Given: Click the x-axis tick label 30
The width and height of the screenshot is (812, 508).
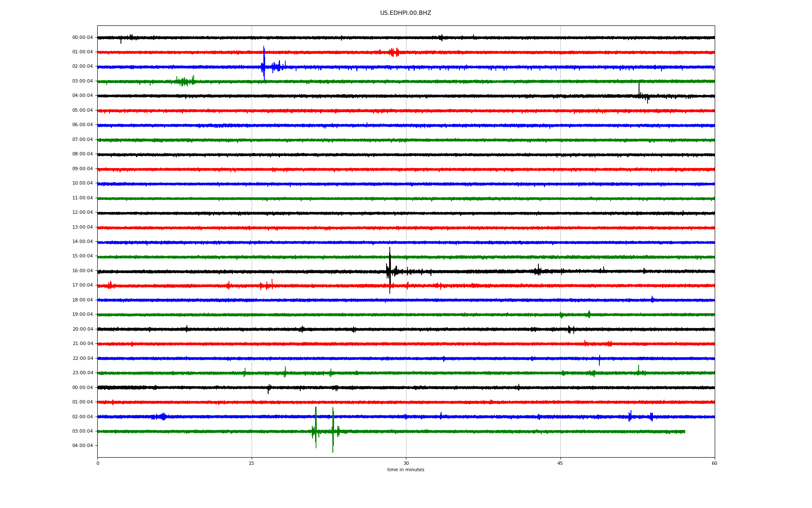Looking at the screenshot, I should coord(406,464).
